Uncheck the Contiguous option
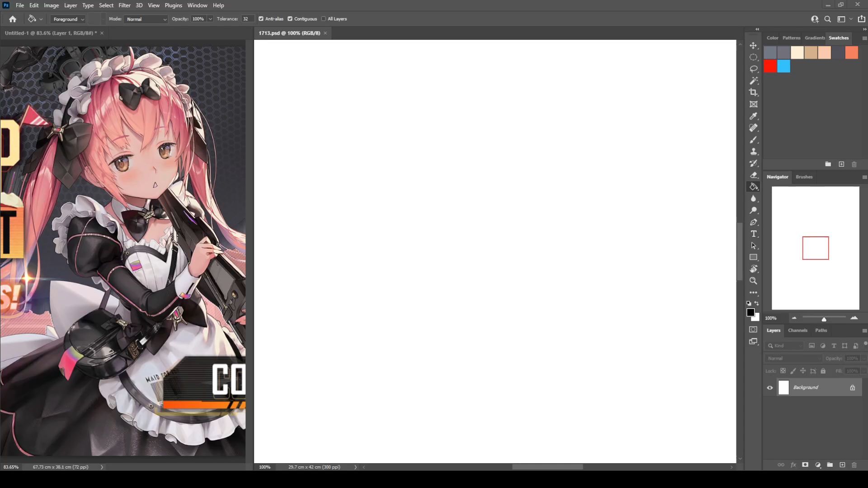Screen dimensions: 868x488 [x=290, y=19]
